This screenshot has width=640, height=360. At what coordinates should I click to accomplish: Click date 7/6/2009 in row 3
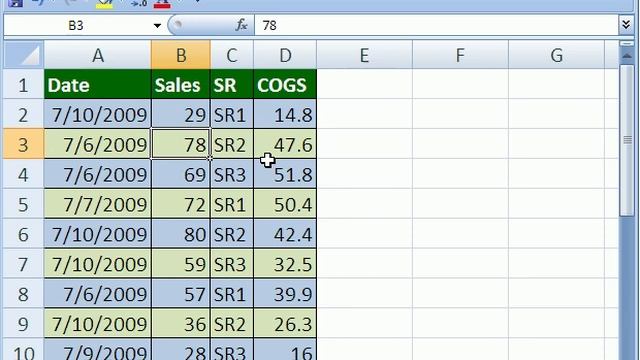pos(98,144)
